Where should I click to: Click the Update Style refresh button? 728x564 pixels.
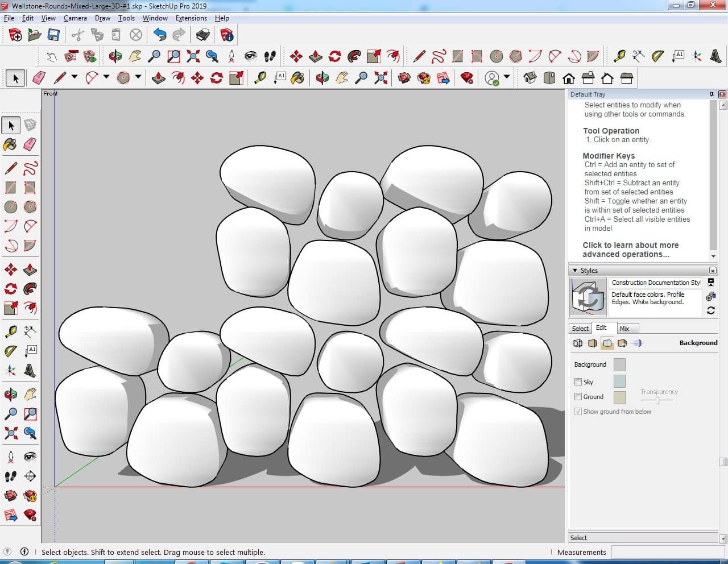pos(710,310)
